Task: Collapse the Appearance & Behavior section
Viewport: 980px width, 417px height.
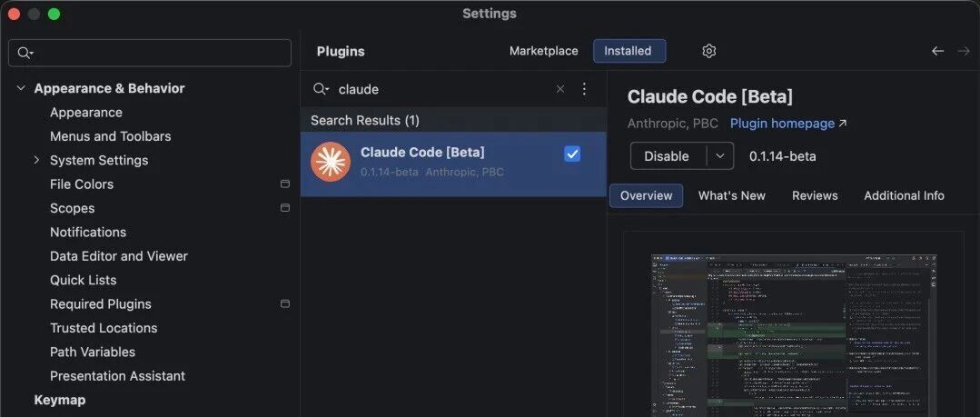Action: tap(21, 88)
